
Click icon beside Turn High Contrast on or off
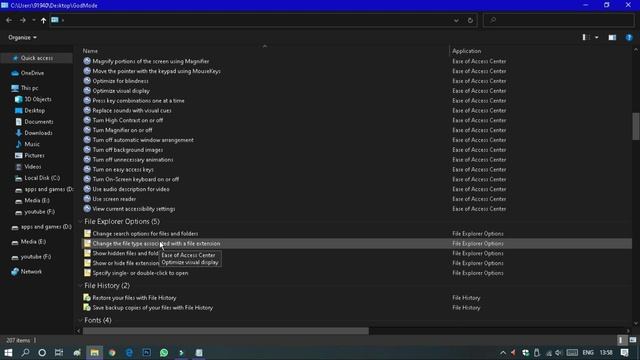[87, 120]
